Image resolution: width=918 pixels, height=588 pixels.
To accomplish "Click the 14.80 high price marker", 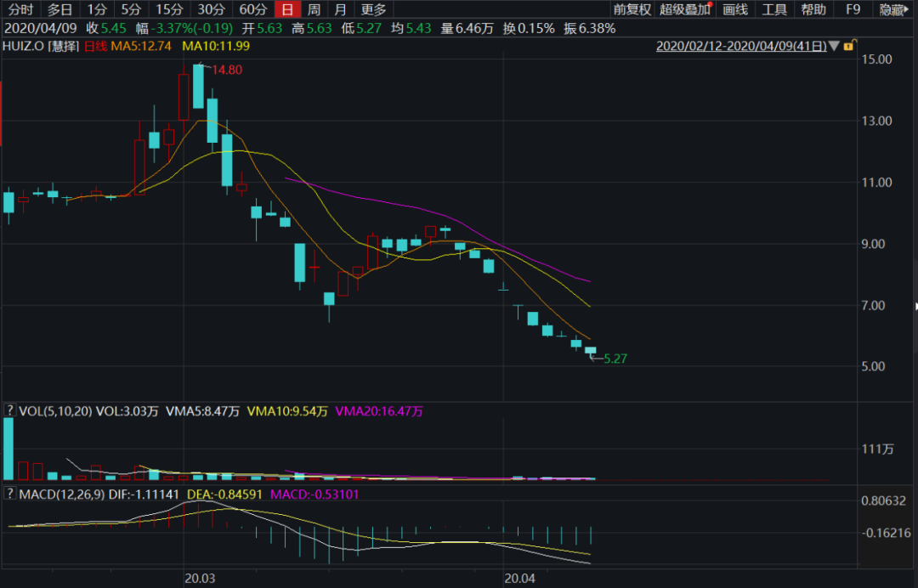I will point(227,70).
